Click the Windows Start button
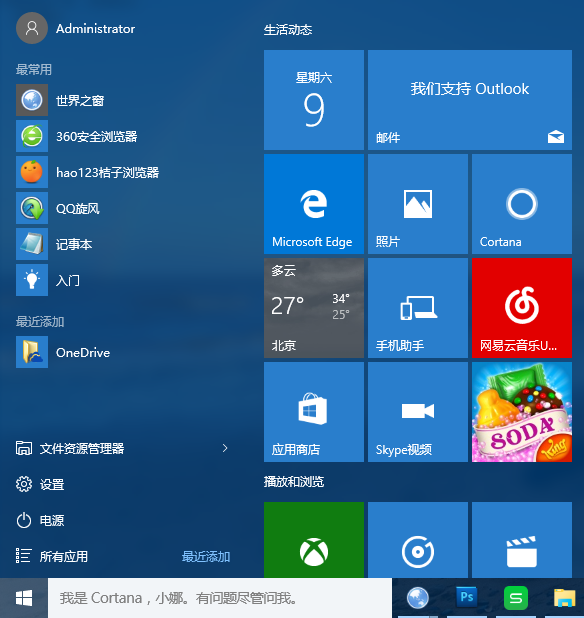The height and width of the screenshot is (618, 584). point(24,598)
